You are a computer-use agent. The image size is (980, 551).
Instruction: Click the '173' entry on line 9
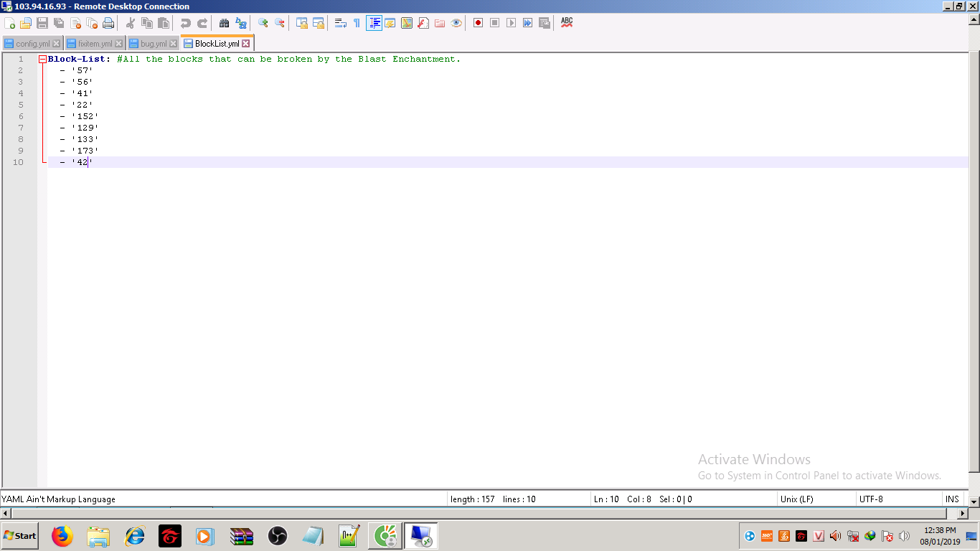pos(85,151)
